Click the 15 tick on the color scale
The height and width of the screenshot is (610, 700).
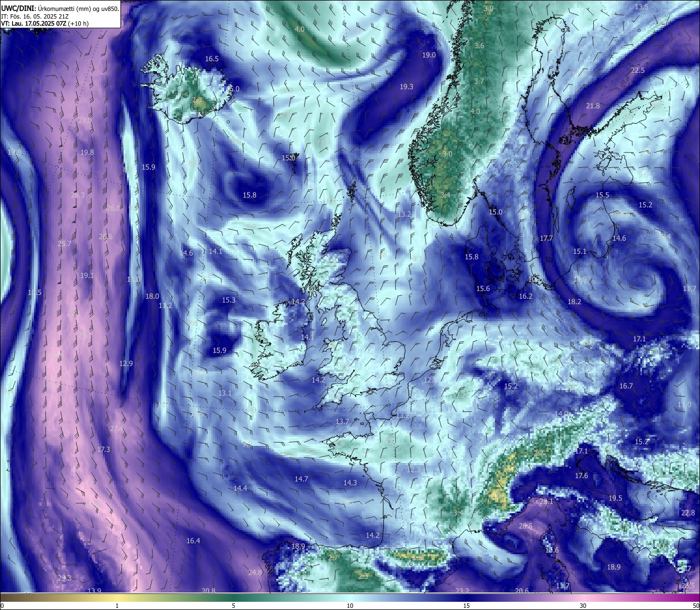click(x=466, y=606)
